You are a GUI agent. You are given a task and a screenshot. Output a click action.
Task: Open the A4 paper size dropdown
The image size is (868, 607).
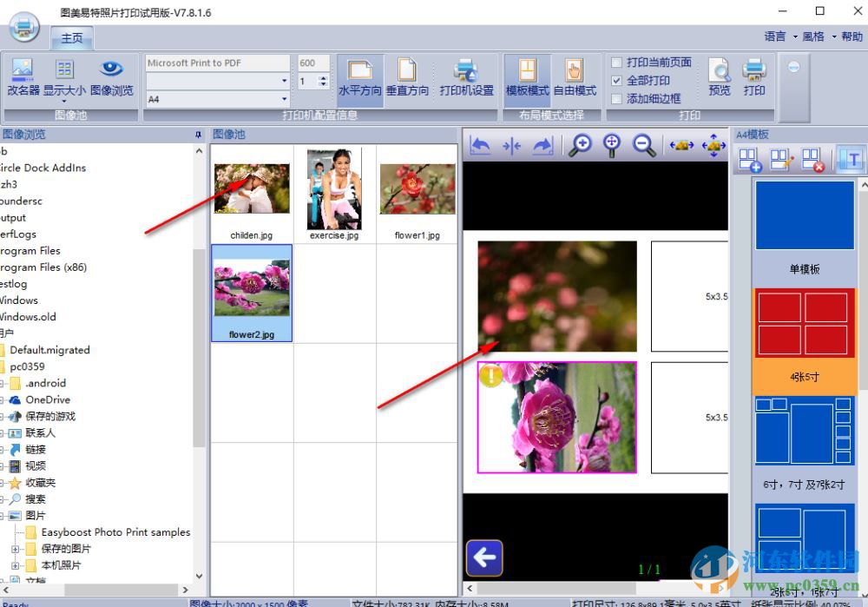point(285,99)
